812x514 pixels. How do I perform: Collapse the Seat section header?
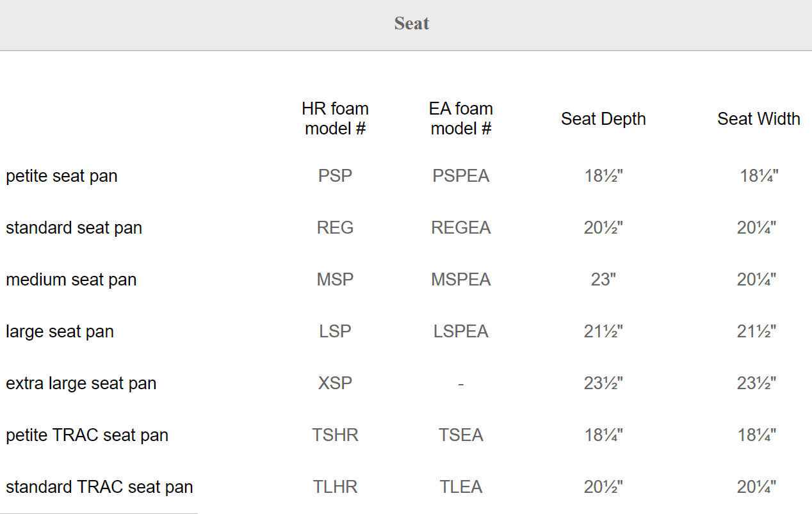[x=411, y=24]
